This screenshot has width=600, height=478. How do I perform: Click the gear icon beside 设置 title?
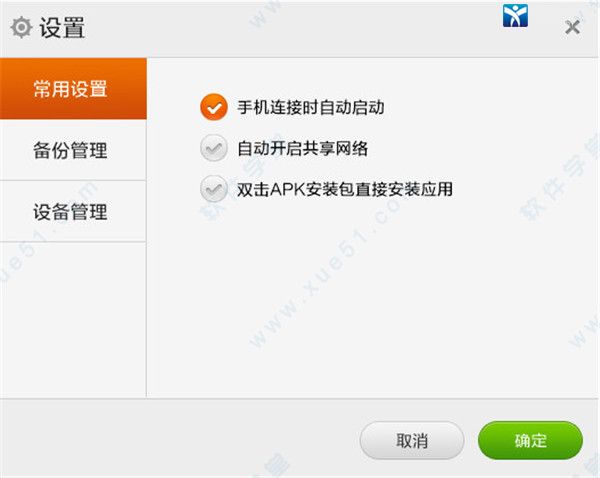coord(21,28)
